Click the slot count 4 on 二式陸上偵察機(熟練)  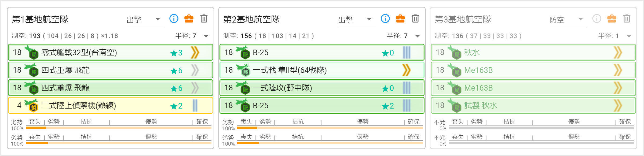click(19, 105)
